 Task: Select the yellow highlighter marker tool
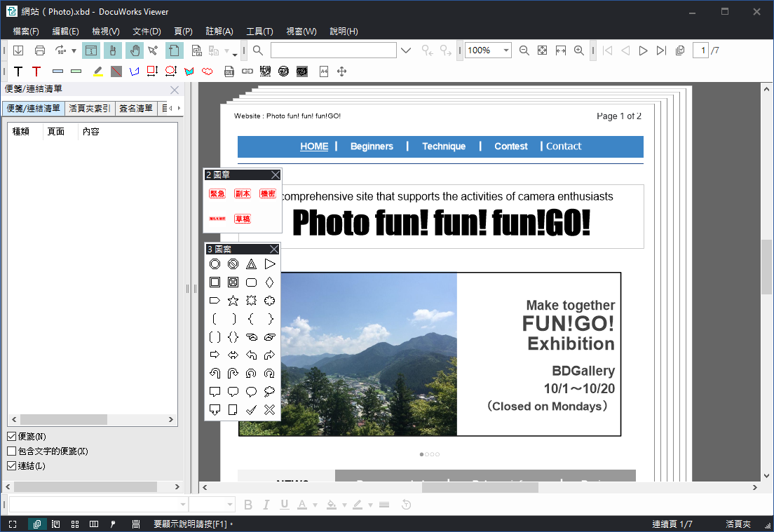97,71
